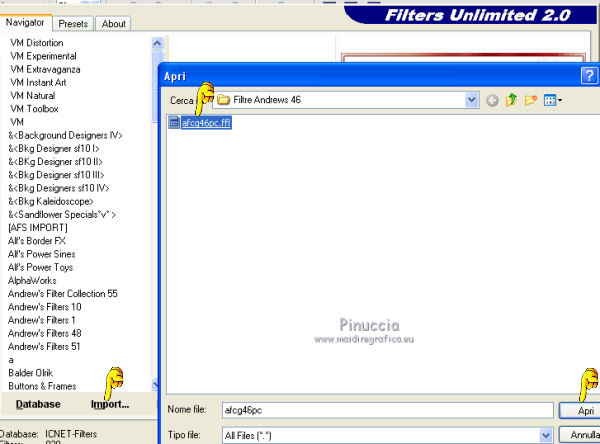Screen dimensions: 600x444
Task: Select VM Experimental in the list
Action: pyautogui.click(x=43, y=56)
